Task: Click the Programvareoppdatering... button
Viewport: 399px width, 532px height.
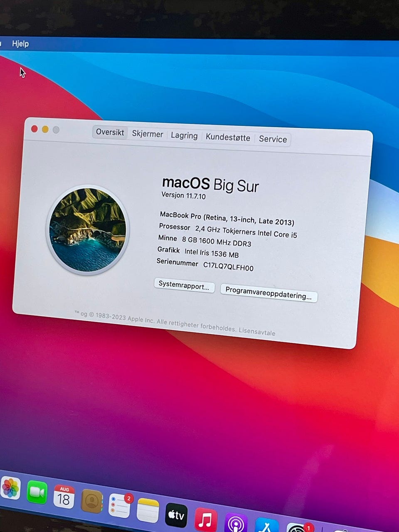Action: 268,293
